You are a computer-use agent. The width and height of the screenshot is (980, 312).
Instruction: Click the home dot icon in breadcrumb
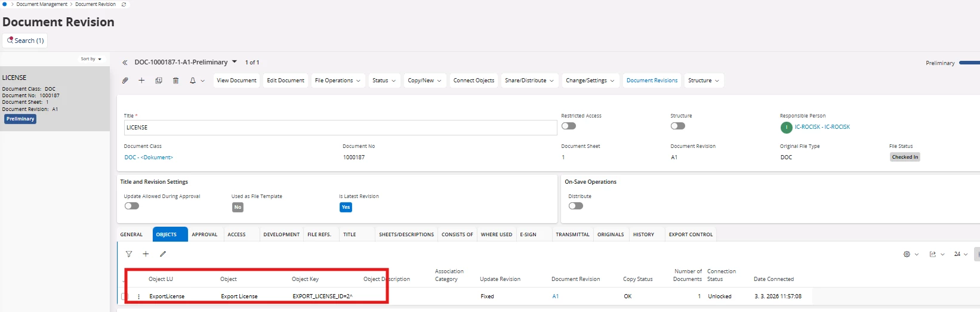[5, 4]
